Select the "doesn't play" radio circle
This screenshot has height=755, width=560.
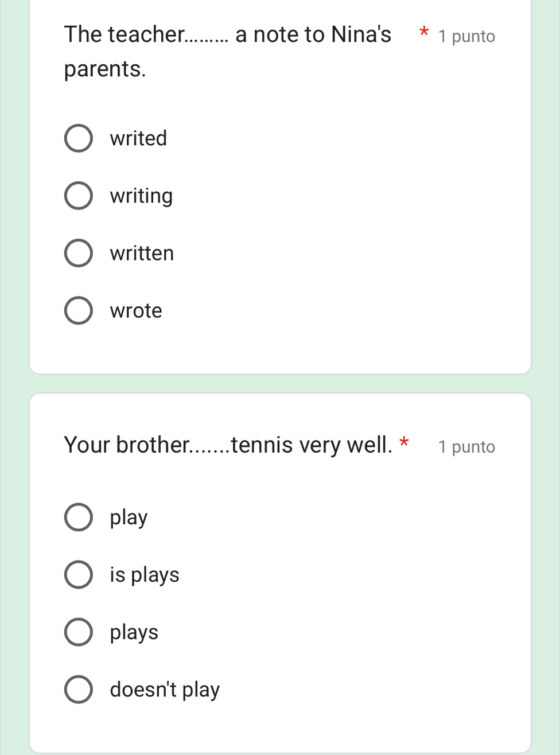point(78,689)
